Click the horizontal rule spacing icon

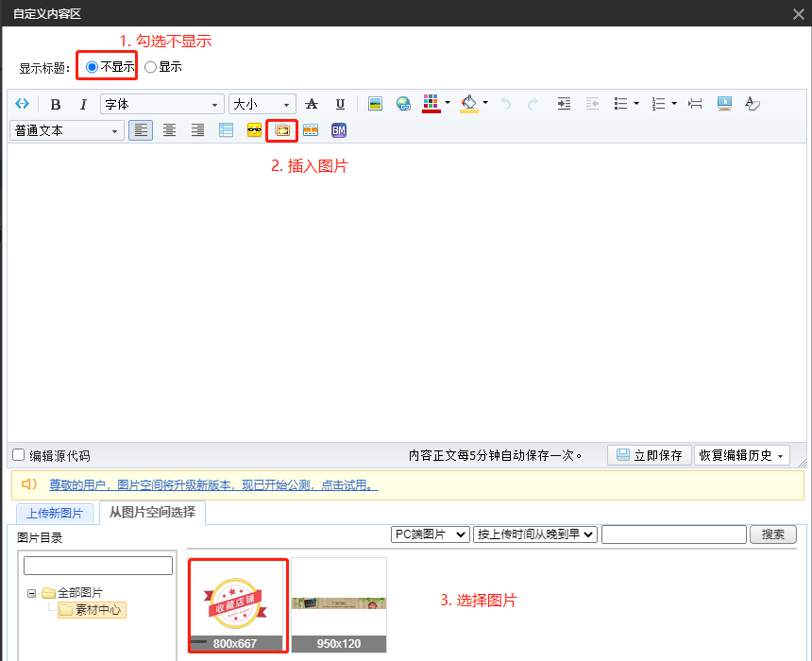tap(695, 104)
